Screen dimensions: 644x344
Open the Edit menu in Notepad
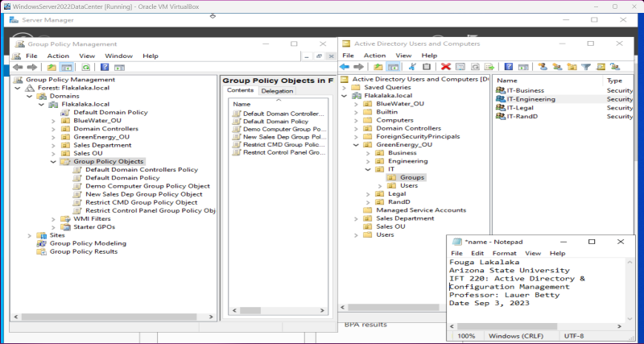[x=477, y=253]
